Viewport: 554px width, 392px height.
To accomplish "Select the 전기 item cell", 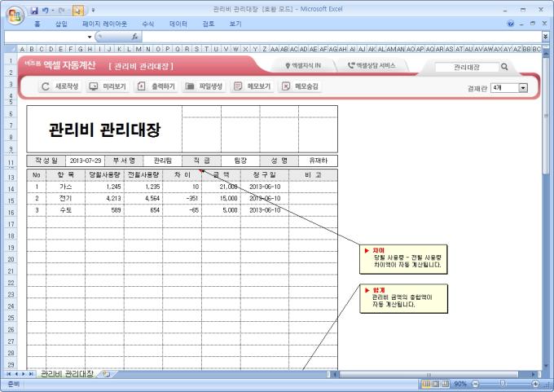I will coord(65,198).
